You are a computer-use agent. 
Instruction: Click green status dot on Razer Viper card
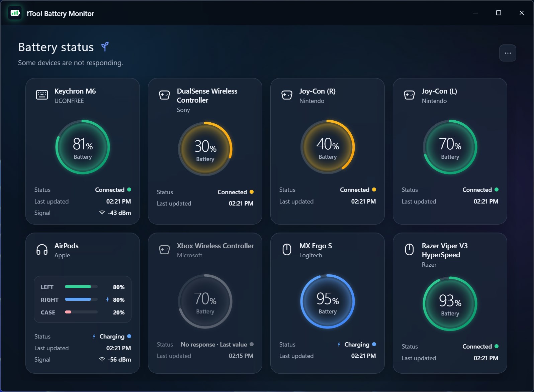point(497,346)
